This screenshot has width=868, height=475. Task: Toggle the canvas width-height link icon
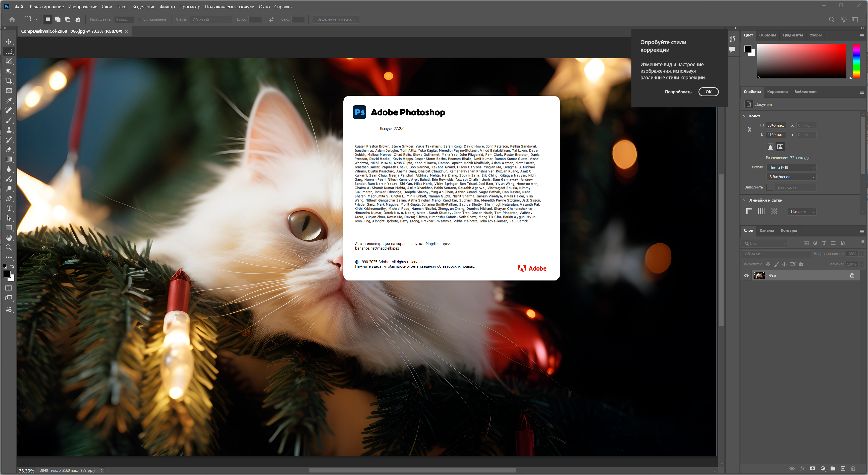(x=749, y=130)
